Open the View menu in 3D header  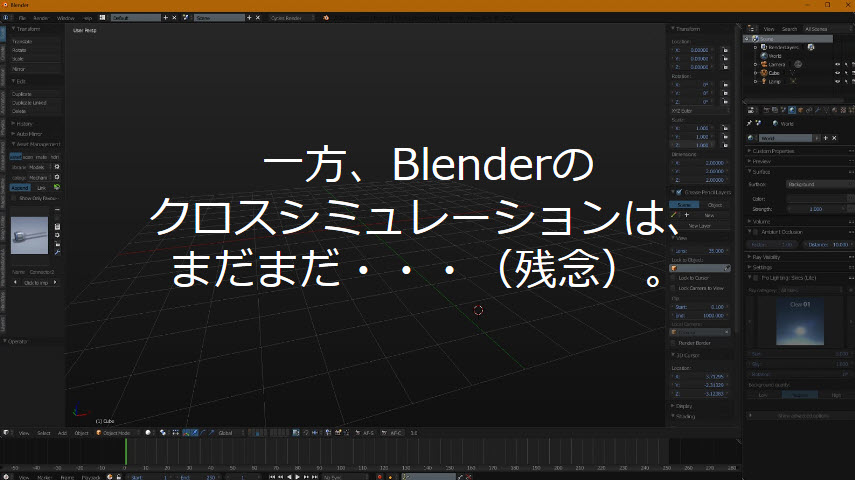[x=24, y=433]
